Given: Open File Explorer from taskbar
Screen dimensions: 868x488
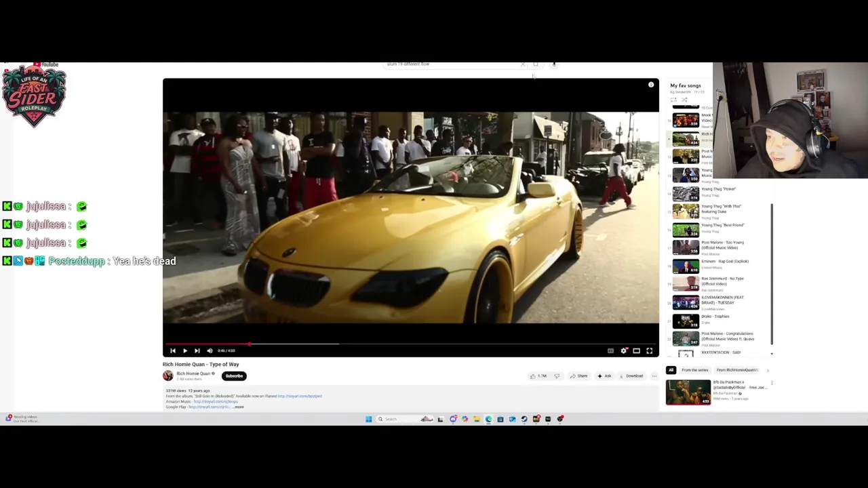Looking at the screenshot, I should point(477,419).
